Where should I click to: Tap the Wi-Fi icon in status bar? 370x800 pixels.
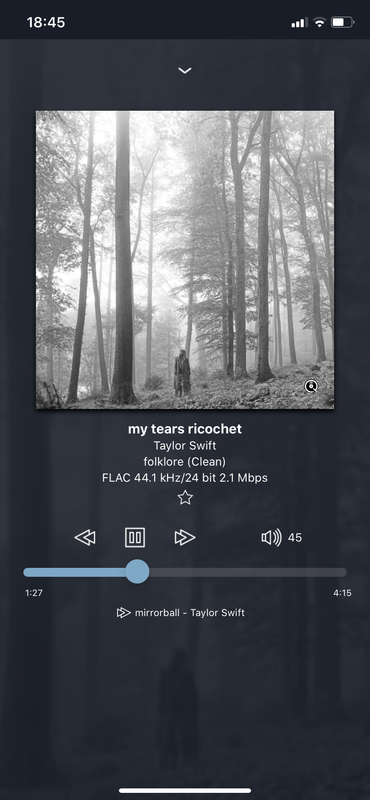[319, 22]
